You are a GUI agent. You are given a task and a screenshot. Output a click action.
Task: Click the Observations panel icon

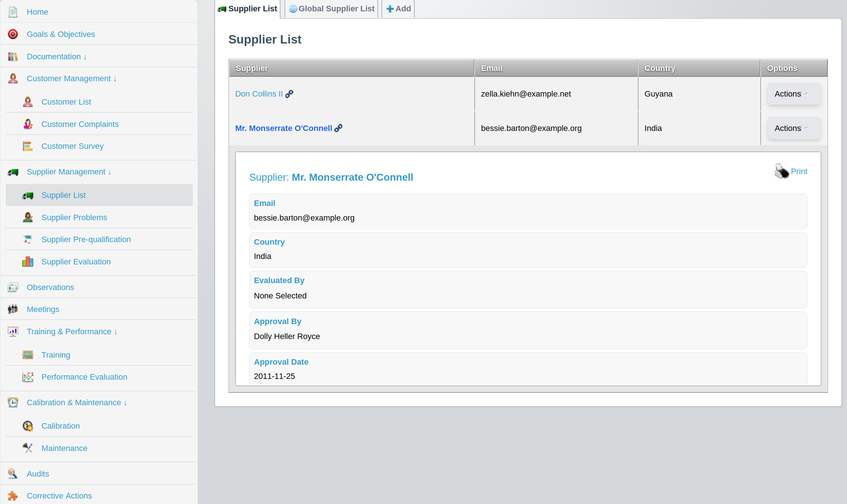pos(13,287)
